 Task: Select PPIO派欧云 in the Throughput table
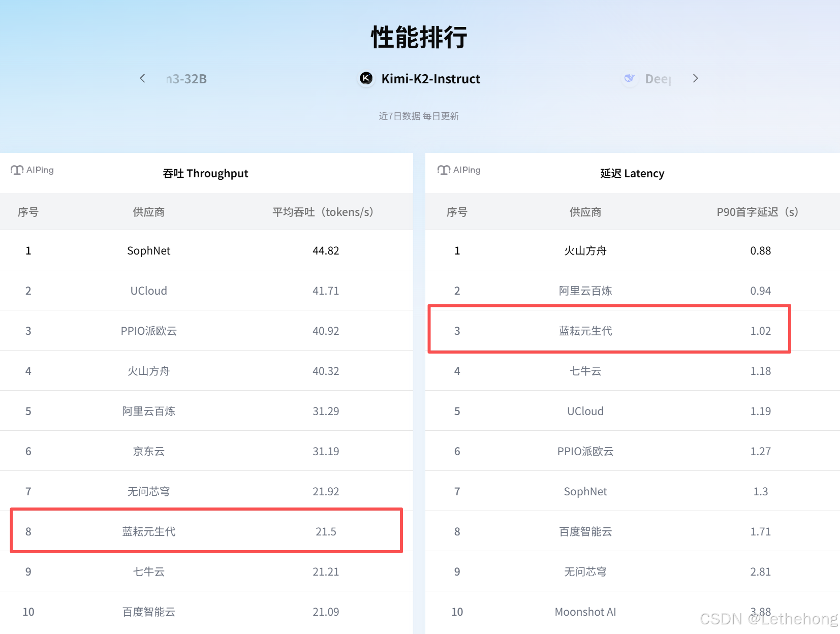[x=148, y=331]
